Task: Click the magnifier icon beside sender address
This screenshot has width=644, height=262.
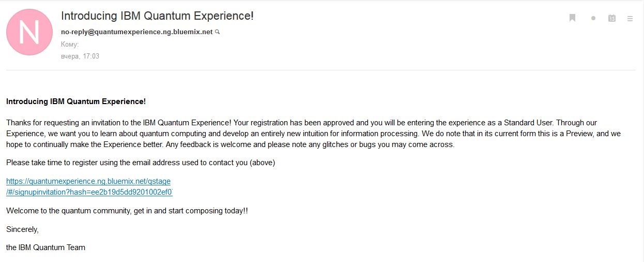Action: click(218, 32)
